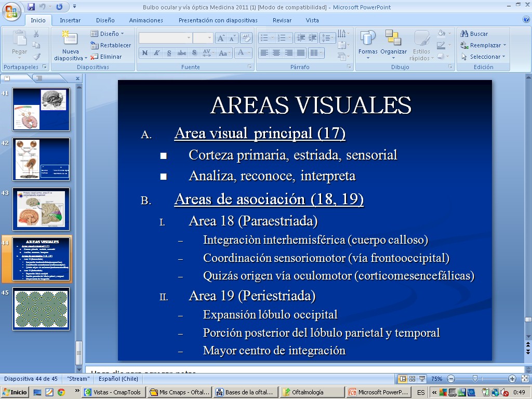
Task: Open the Insertar ribbon tab
Action: click(70, 20)
